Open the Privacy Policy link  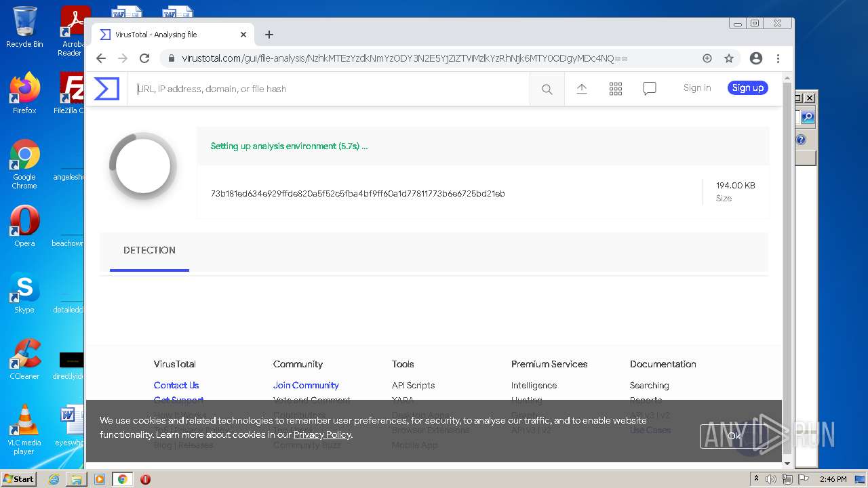tap(322, 435)
